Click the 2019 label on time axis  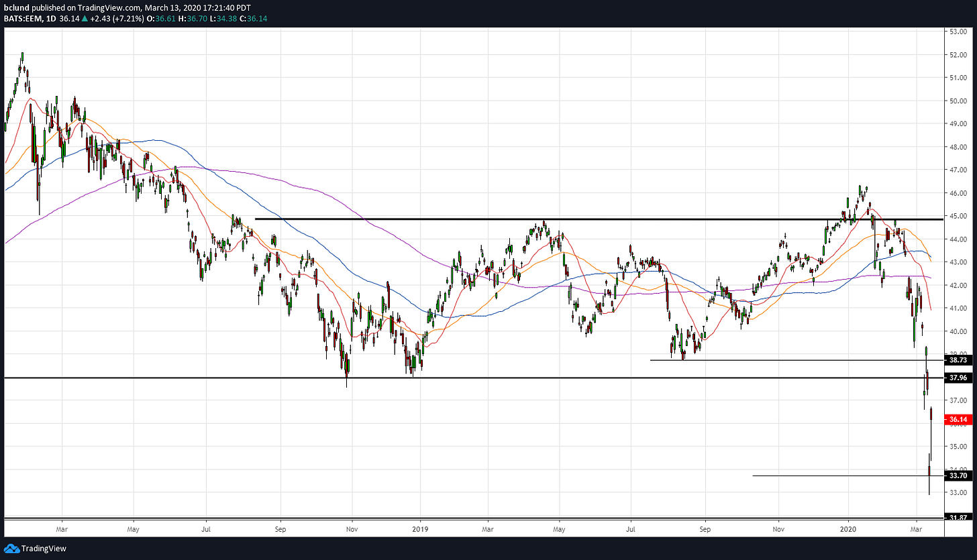pos(420,528)
